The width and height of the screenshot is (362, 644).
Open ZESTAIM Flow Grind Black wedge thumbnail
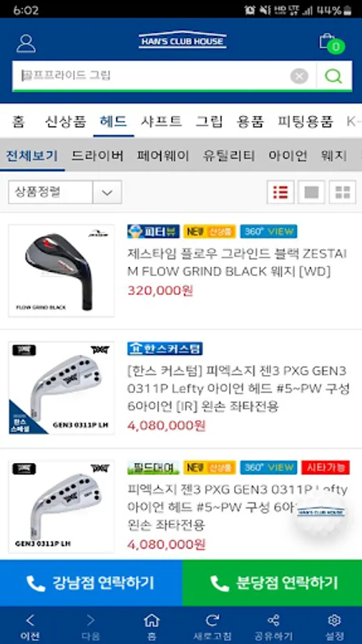click(61, 270)
